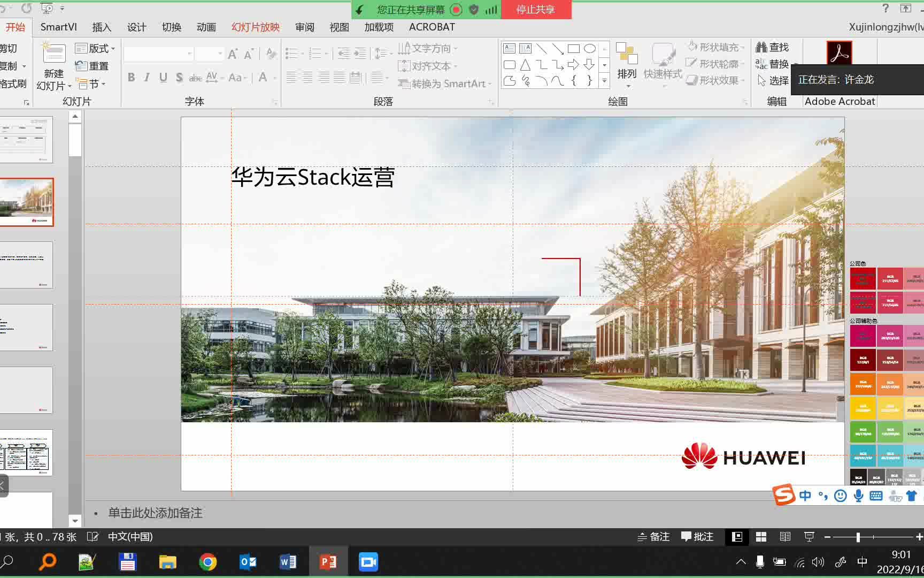Select the rectangle shape in gallery
The height and width of the screenshot is (578, 924).
pyautogui.click(x=574, y=49)
